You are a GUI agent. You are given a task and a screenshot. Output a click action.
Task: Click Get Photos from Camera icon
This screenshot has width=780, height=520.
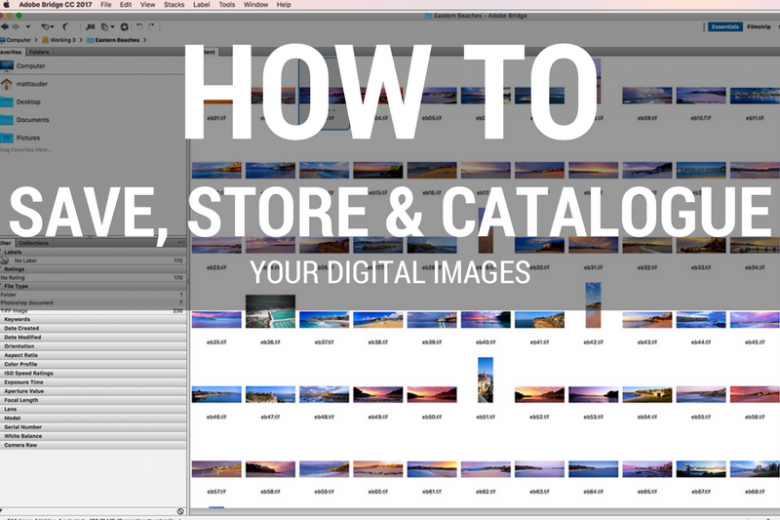(91, 27)
